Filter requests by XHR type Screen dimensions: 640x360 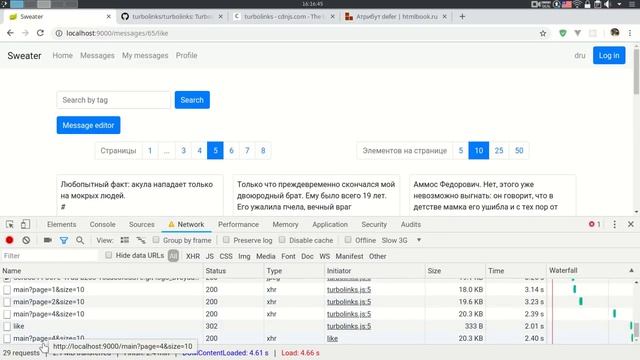[193, 256]
